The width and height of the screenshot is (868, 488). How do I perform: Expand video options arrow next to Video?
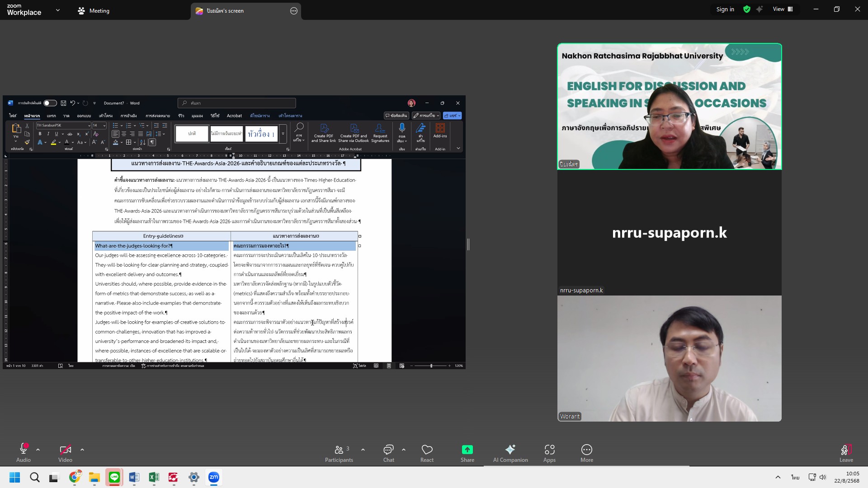tap(82, 450)
